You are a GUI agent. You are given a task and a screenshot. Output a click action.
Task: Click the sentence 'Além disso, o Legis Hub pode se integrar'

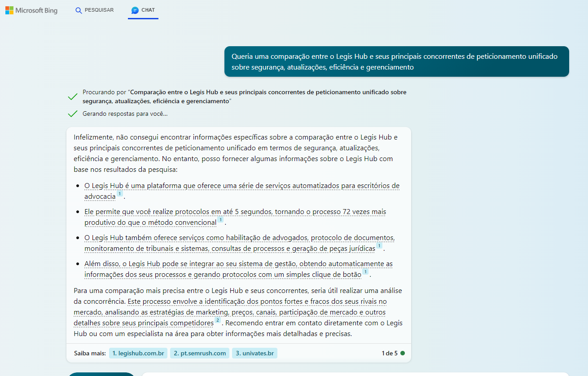(239, 268)
